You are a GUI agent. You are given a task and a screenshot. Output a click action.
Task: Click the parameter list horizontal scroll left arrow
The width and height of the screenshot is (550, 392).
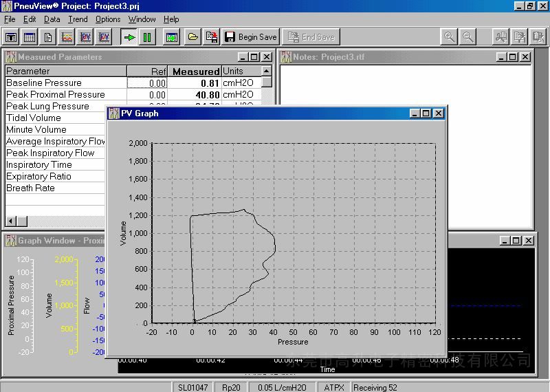tap(12, 221)
